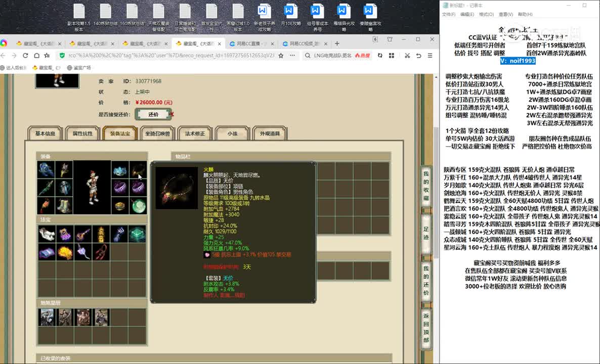The image size is (600, 364).
Task: Click the green jade seal talisman icon
Action: pyautogui.click(x=137, y=234)
